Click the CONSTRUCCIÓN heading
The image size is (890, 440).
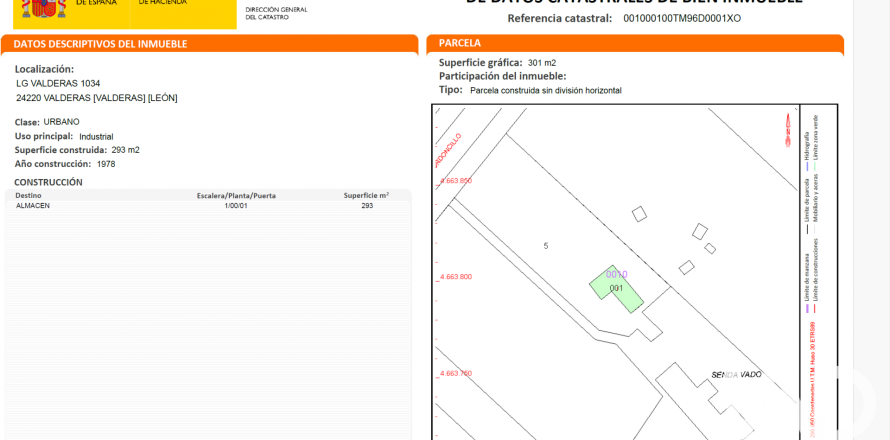pyautogui.click(x=48, y=182)
